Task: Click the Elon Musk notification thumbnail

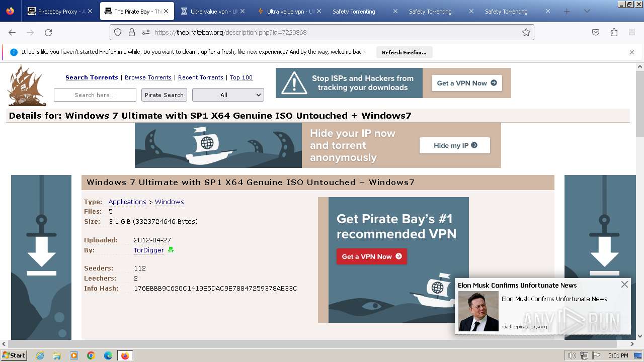Action: pos(478,311)
